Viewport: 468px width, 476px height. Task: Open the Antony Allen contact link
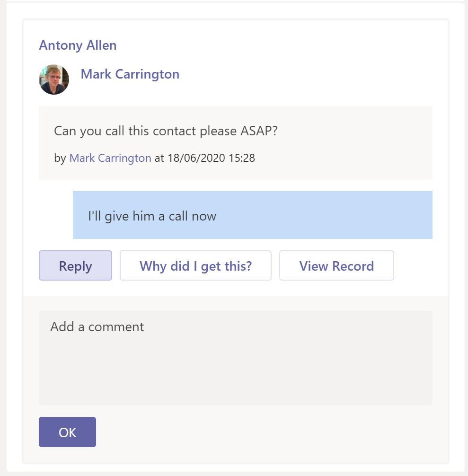tap(78, 45)
